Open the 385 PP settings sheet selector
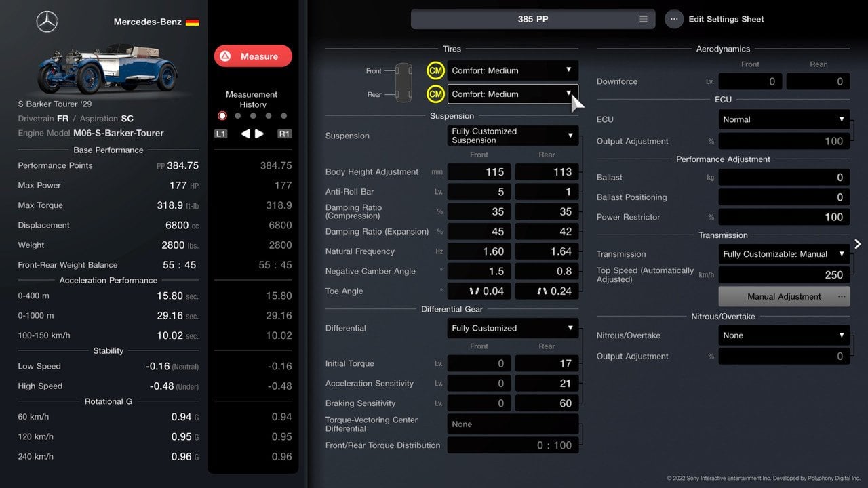Viewport: 868px width, 488px height. (533, 19)
